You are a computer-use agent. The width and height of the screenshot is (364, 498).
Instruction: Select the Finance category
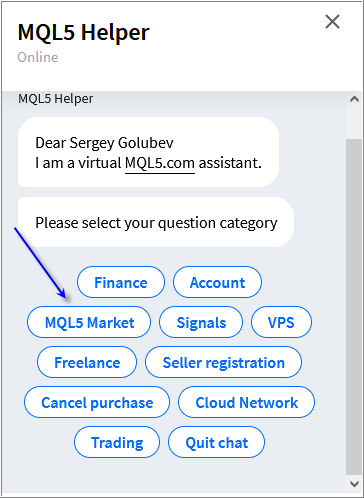pyautogui.click(x=121, y=282)
